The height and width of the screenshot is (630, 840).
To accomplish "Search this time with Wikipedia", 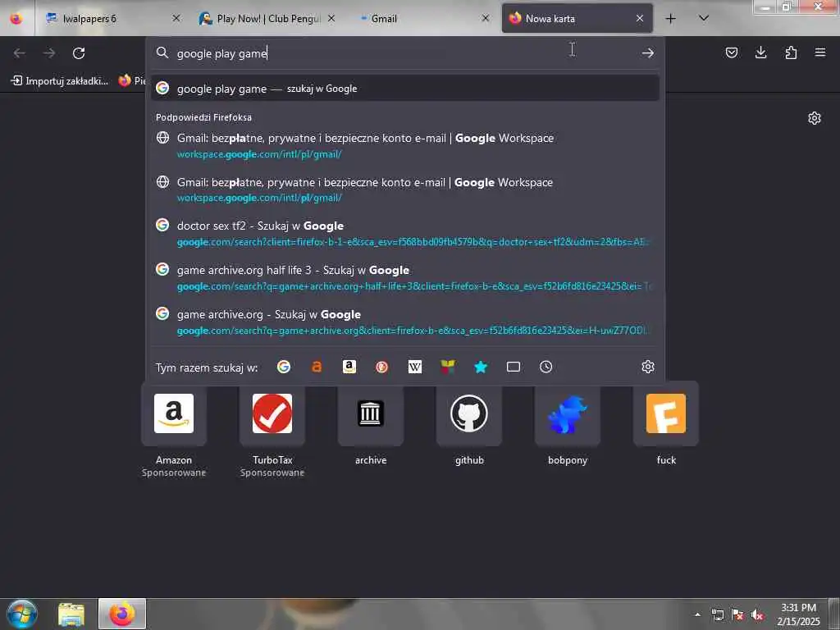I will (414, 367).
